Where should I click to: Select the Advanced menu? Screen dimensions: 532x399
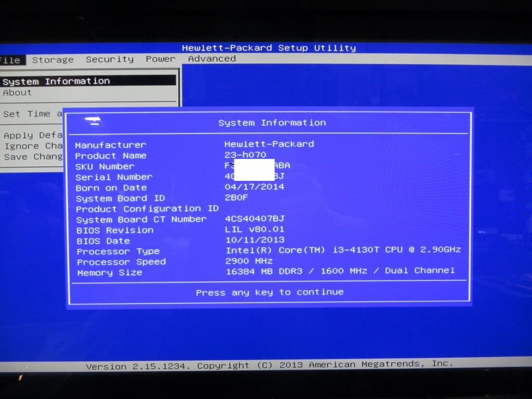[211, 59]
